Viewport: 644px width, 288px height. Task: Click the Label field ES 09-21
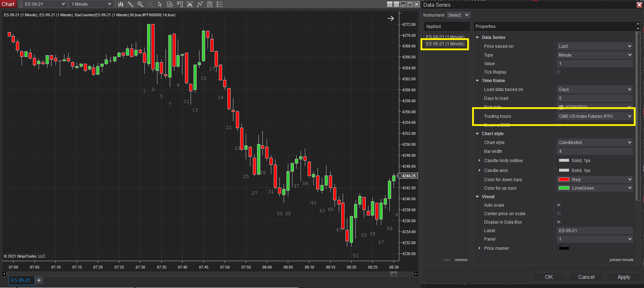[x=595, y=230]
